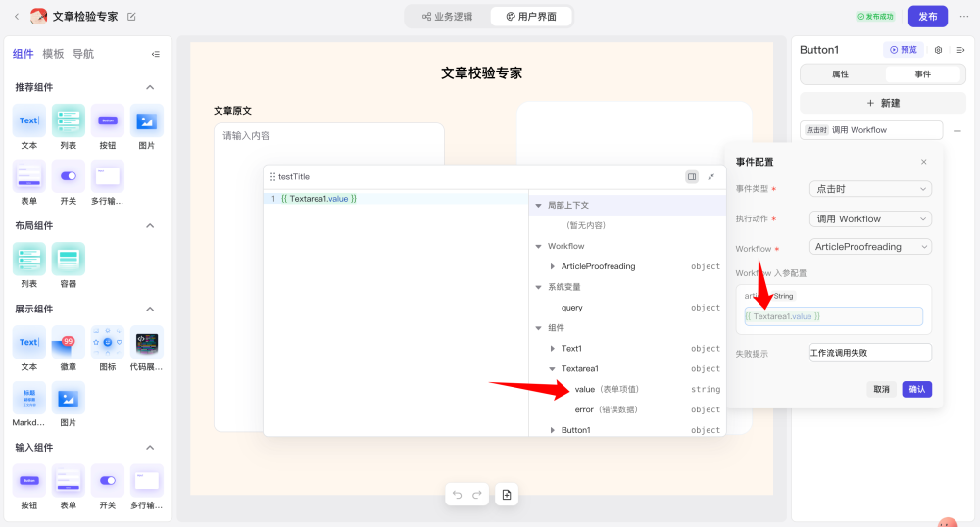The width and height of the screenshot is (980, 527).
Task: Redo the canvas change
Action: pos(477,495)
